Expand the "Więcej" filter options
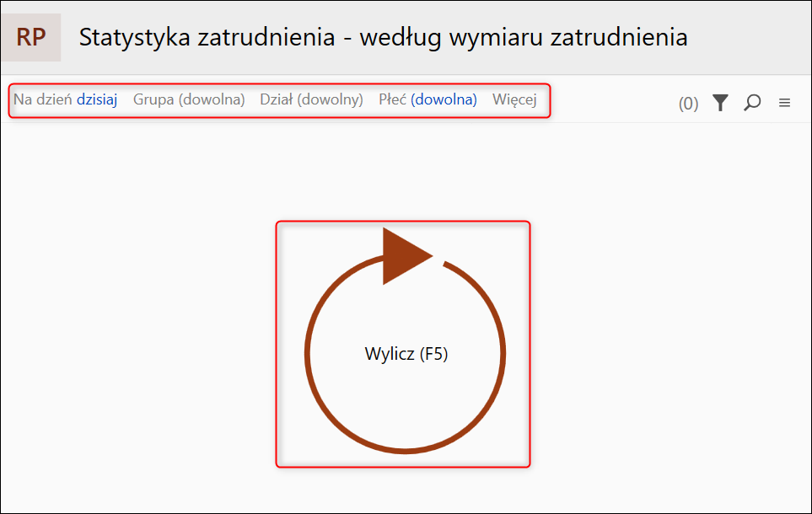The height and width of the screenshot is (514, 812). coord(514,99)
